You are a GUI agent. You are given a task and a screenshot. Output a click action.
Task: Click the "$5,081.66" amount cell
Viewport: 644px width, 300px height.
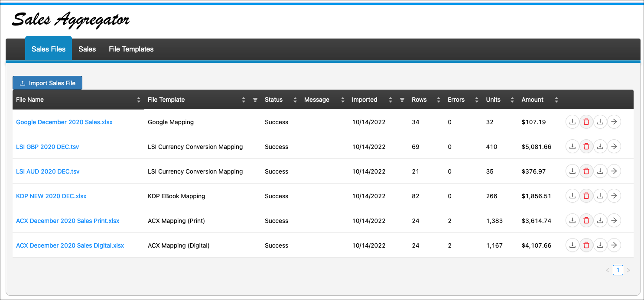tap(537, 147)
